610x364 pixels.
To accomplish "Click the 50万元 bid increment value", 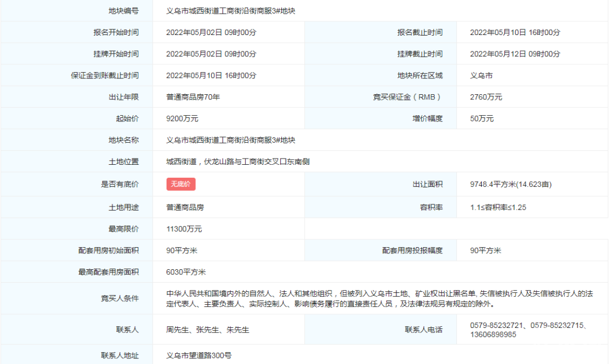I will point(482,119).
